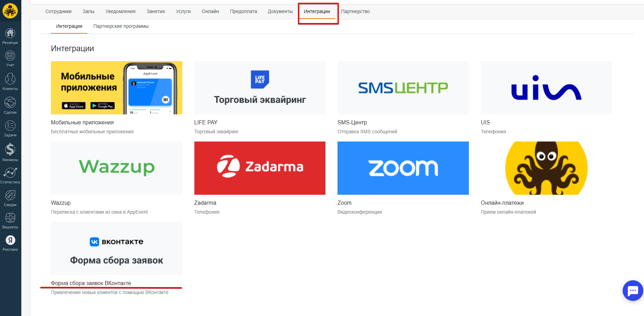644x316 pixels.
Task: Open the SMS-Центр logo card
Action: [403, 88]
